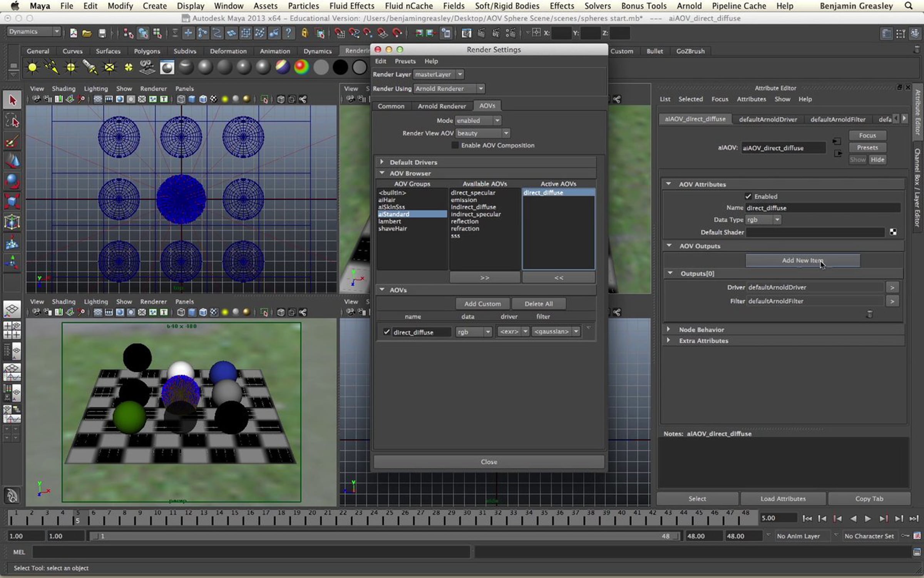924x578 pixels.
Task: Click the MEL command line input
Action: [251, 552]
